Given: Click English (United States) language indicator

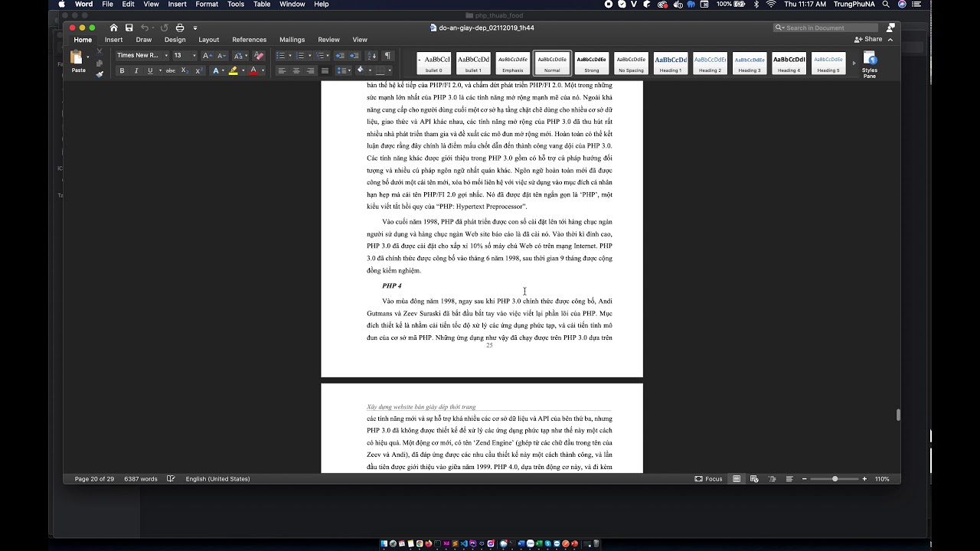Looking at the screenshot, I should [x=217, y=479].
